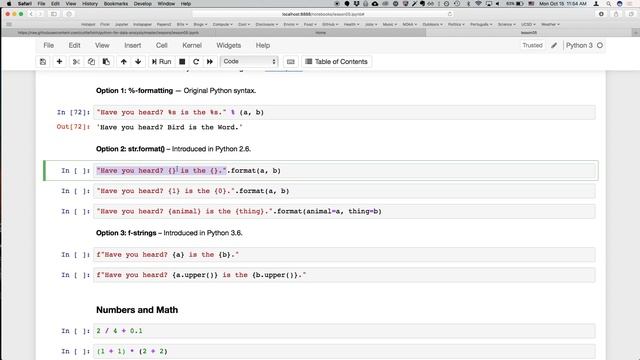Expand the Science bookmarks folder
Viewport: 640px width, 360px height.
(x=507, y=24)
